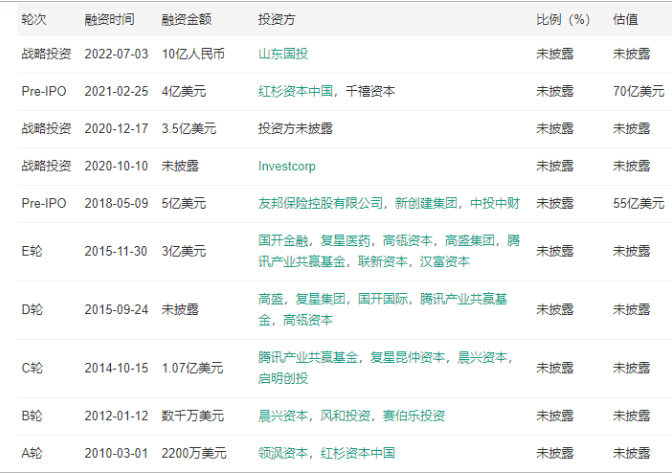Select the C轮 round label
Screen dimensions: 672x474
(32, 368)
